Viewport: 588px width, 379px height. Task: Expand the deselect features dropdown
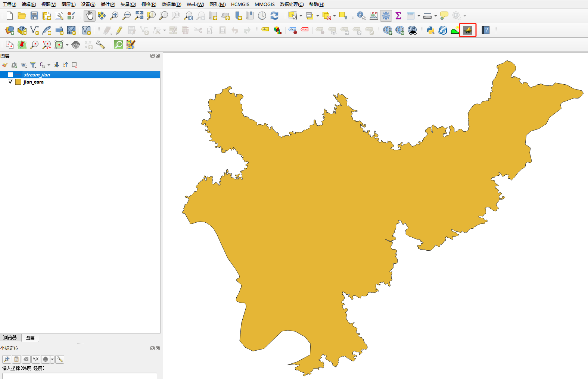coord(335,16)
